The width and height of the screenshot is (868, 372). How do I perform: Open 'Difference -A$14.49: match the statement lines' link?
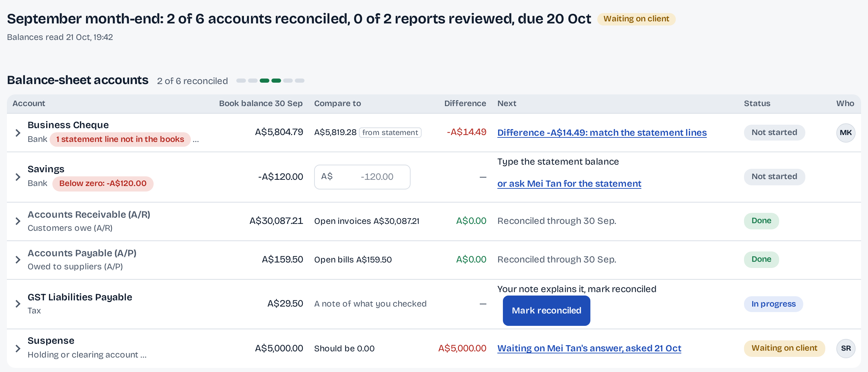click(602, 133)
